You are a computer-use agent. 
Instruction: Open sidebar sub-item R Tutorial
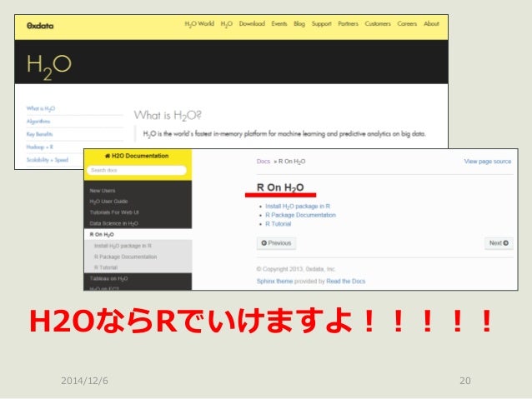tap(106, 267)
